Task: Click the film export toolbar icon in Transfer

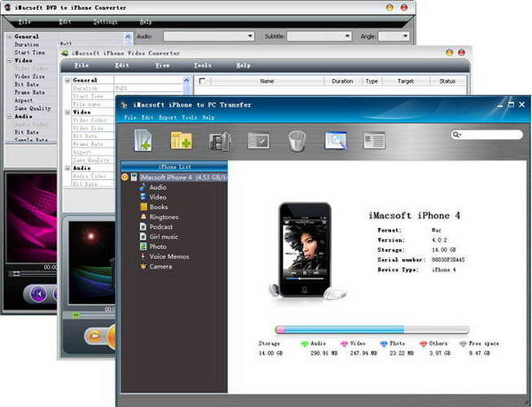Action: tap(220, 140)
